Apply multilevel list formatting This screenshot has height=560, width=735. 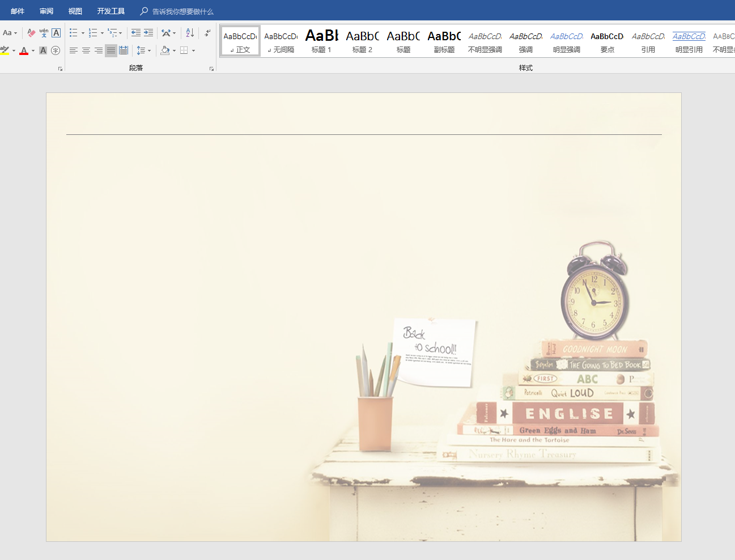coord(112,33)
